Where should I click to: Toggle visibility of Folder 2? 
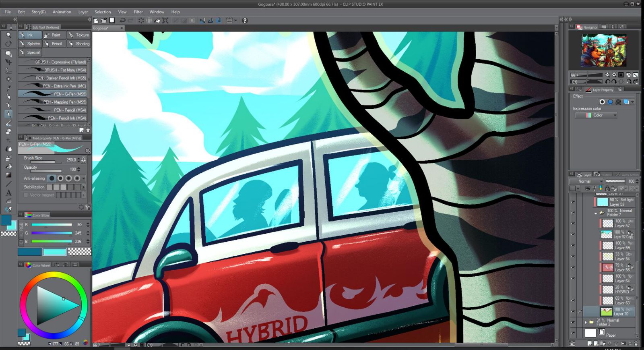click(x=573, y=322)
